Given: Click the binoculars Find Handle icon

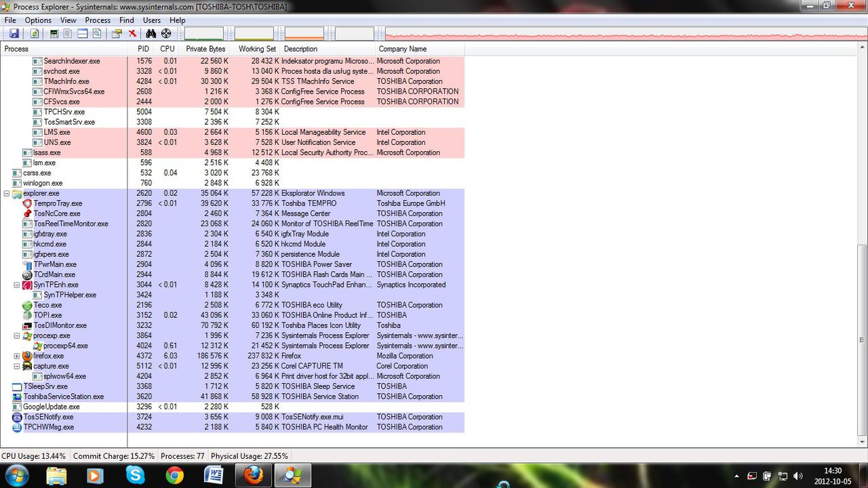Looking at the screenshot, I should tap(151, 33).
